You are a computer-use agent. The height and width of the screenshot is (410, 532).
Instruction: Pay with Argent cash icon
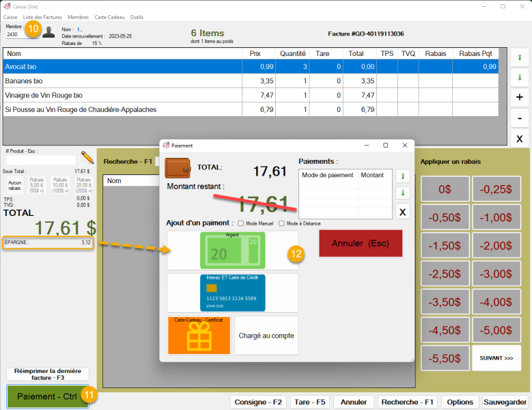click(232, 251)
